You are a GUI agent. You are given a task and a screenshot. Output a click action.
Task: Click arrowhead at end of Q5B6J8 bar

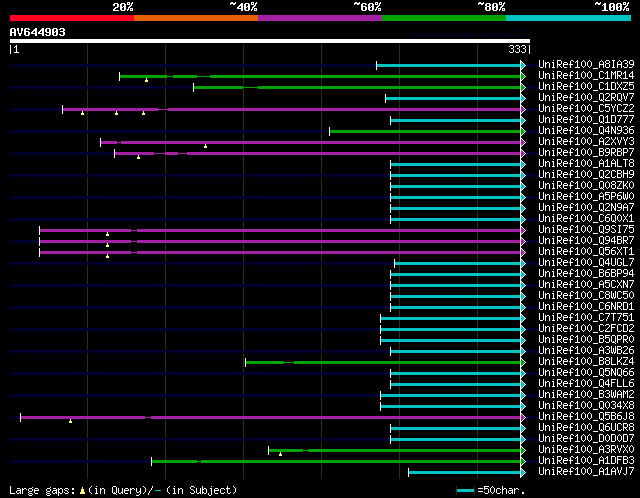click(523, 417)
